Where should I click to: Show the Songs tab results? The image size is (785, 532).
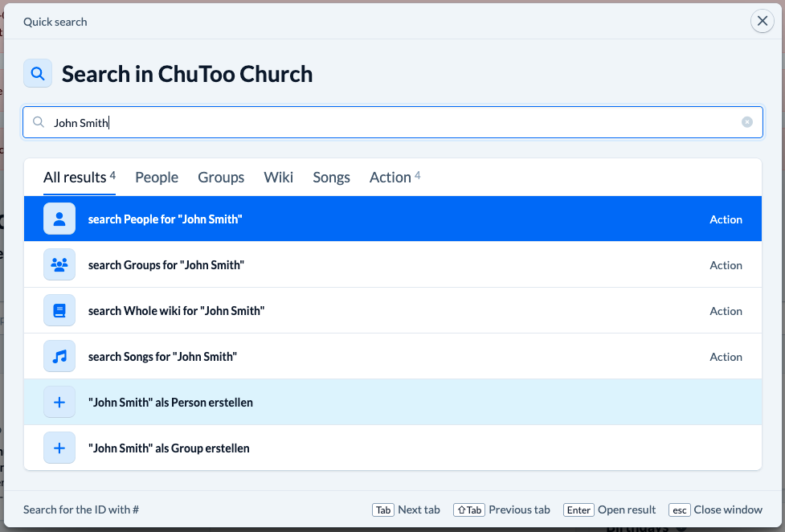[x=331, y=178]
